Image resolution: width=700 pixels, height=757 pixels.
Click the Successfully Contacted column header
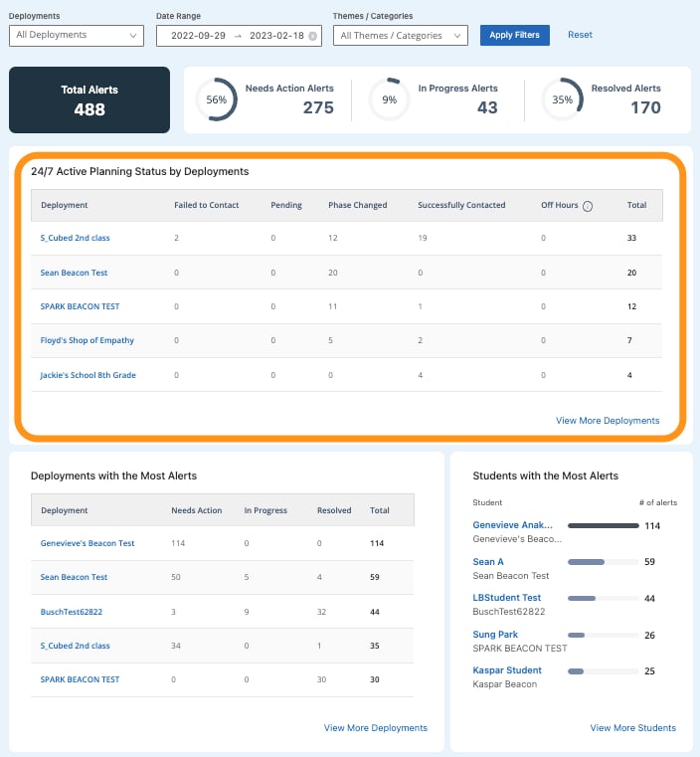click(x=461, y=205)
